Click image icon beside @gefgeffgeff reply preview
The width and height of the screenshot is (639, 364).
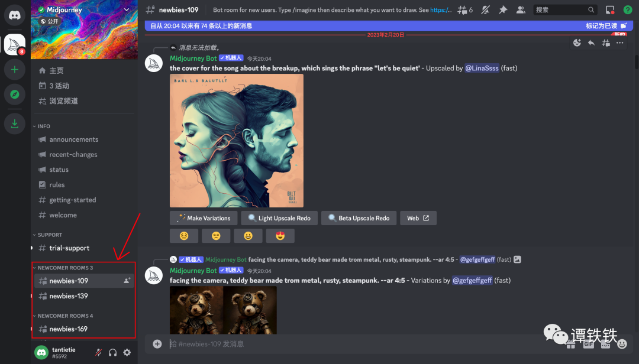518,259
